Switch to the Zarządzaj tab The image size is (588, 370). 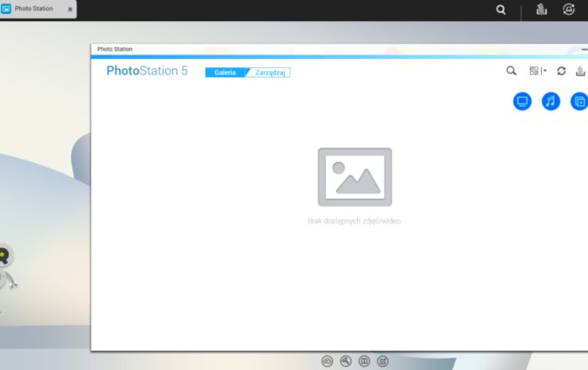pos(270,72)
